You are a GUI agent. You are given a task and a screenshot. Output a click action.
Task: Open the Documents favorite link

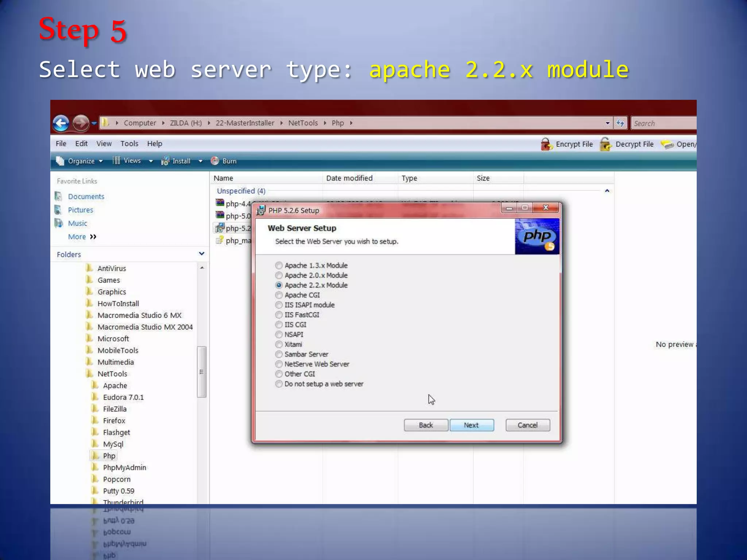point(86,197)
